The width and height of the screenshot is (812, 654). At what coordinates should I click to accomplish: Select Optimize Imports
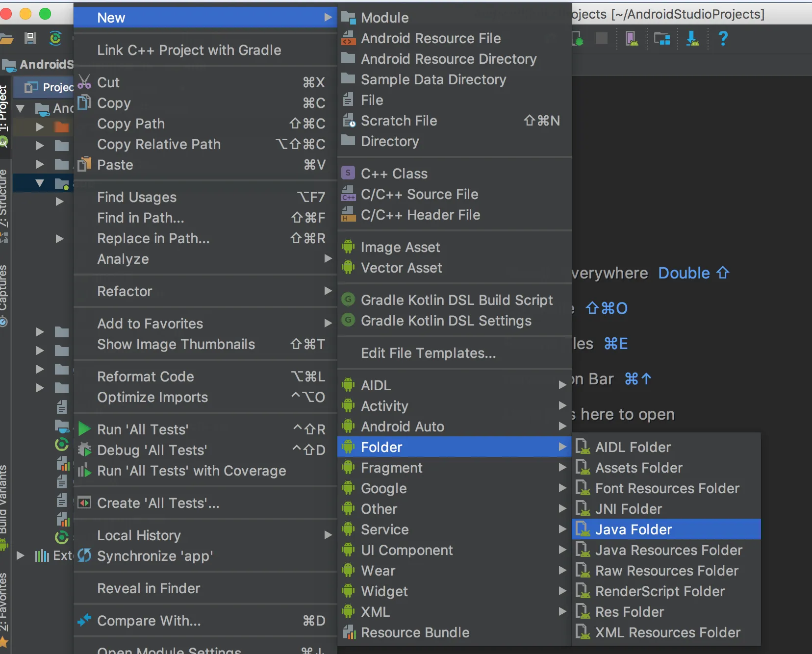205,397
